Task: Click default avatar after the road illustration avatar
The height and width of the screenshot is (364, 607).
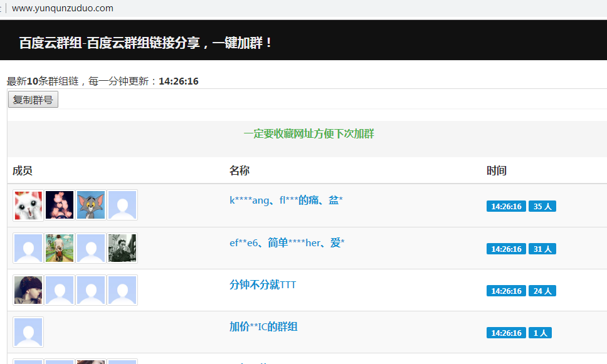Action: click(91, 248)
